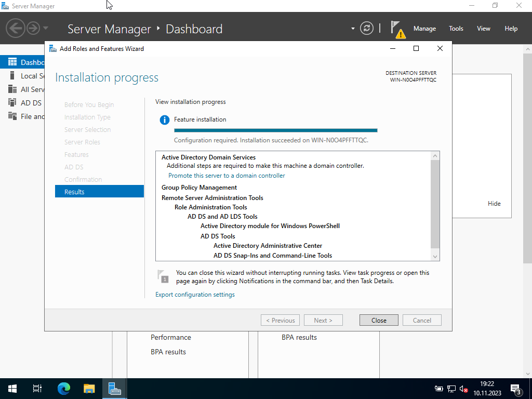Select AD DS and AD LDS Tools entry
Screen dimensions: 532x399
222,217
